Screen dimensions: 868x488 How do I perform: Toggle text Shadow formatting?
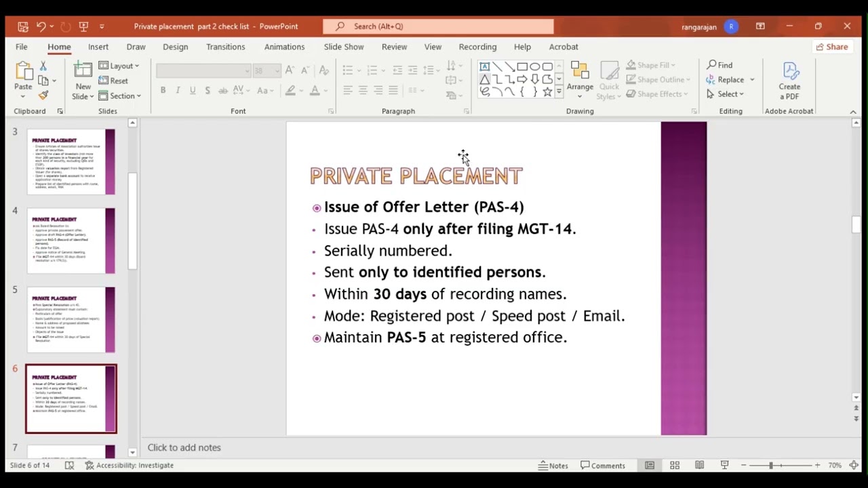click(x=208, y=90)
